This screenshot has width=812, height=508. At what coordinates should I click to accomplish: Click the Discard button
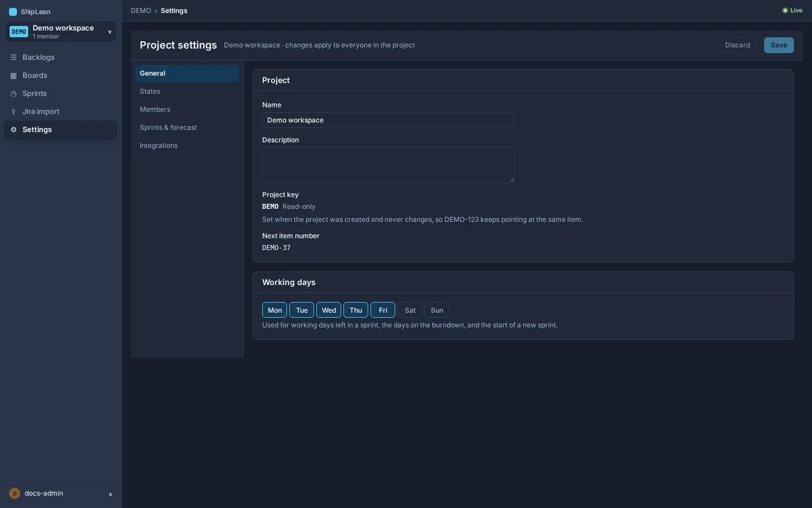pyautogui.click(x=738, y=45)
